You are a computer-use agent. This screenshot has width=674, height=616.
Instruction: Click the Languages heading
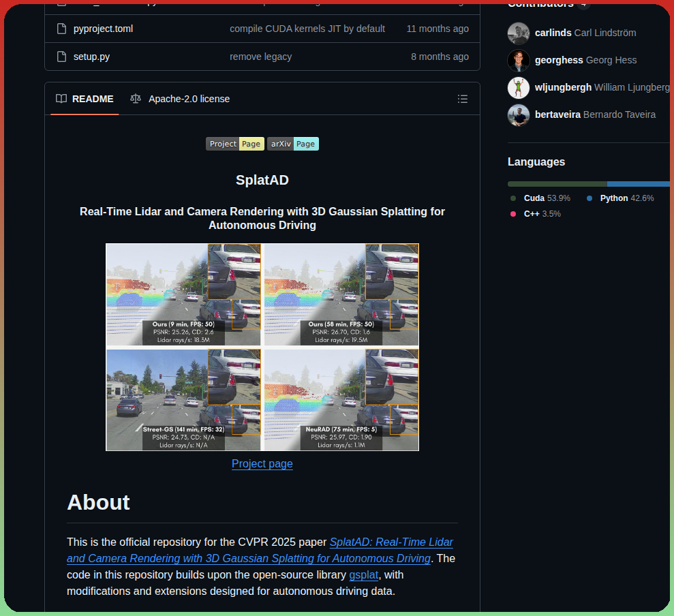(x=536, y=162)
